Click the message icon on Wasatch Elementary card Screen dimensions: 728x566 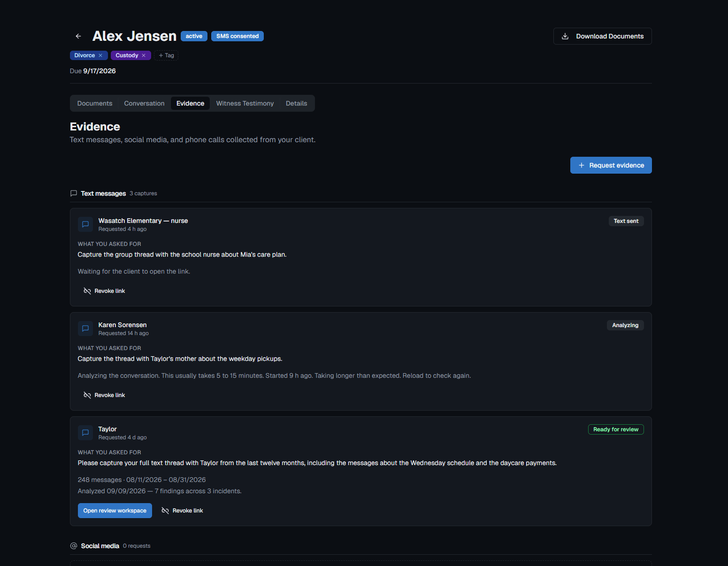point(85,224)
